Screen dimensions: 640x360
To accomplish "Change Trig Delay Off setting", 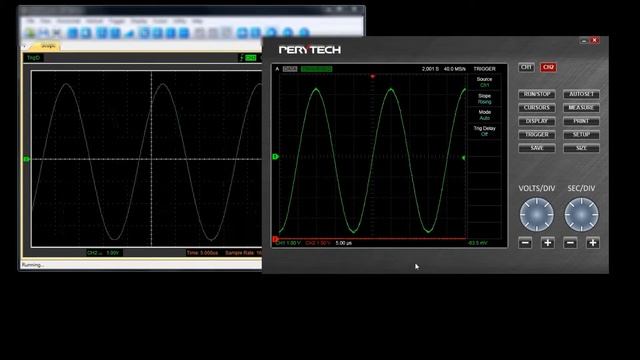I will (484, 131).
